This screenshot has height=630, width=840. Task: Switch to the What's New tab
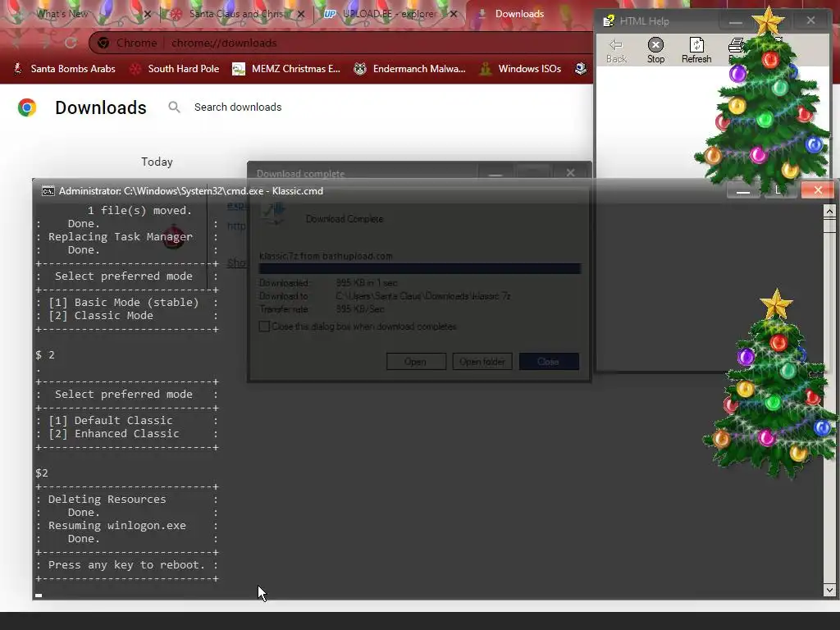click(79, 14)
